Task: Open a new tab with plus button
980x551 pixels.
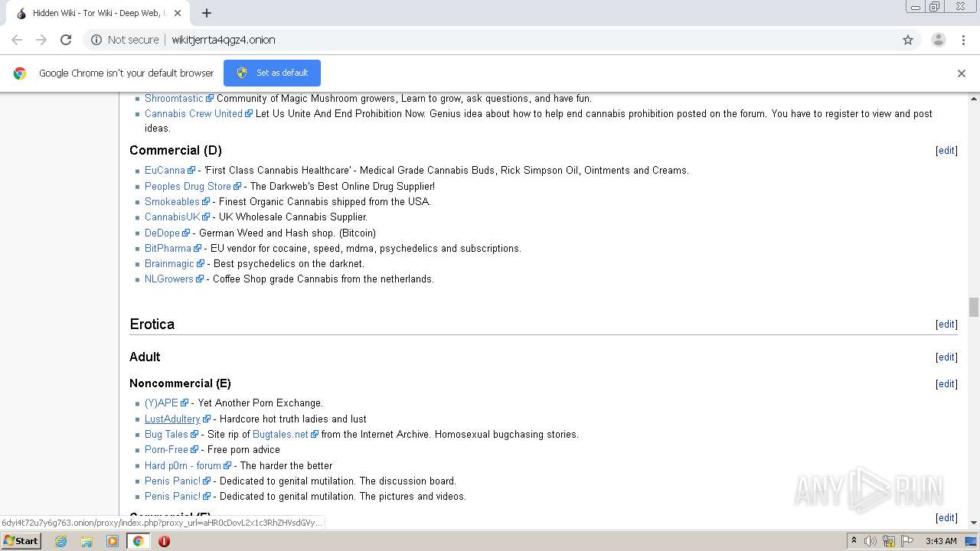Action: pyautogui.click(x=207, y=13)
